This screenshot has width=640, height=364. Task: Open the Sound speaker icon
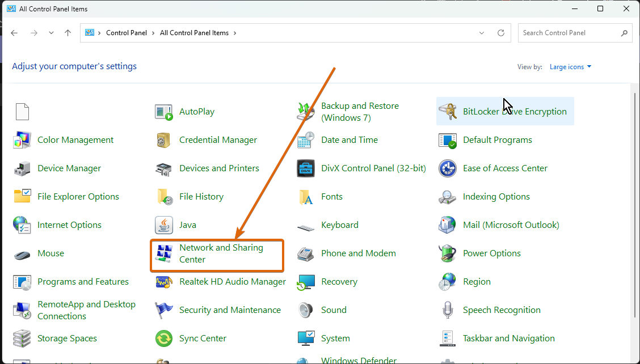tap(306, 310)
